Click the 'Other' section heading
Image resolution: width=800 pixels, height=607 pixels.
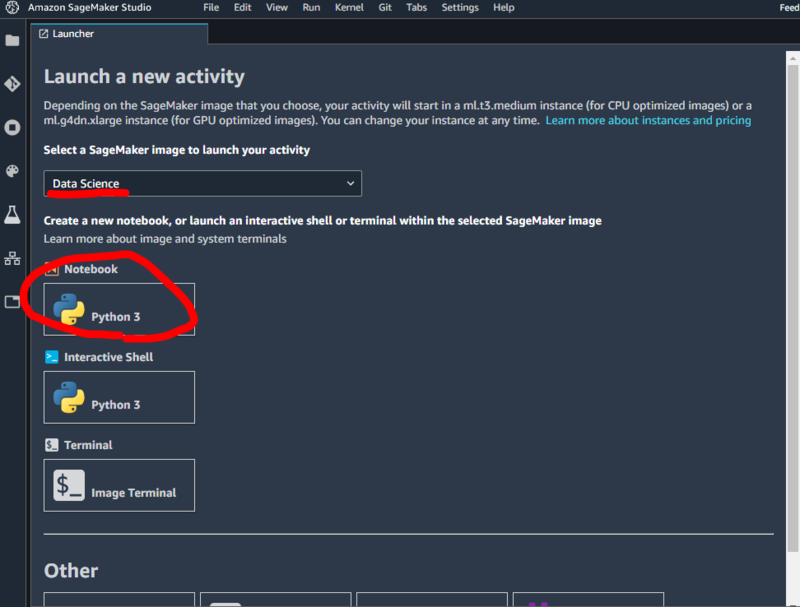[x=71, y=571]
